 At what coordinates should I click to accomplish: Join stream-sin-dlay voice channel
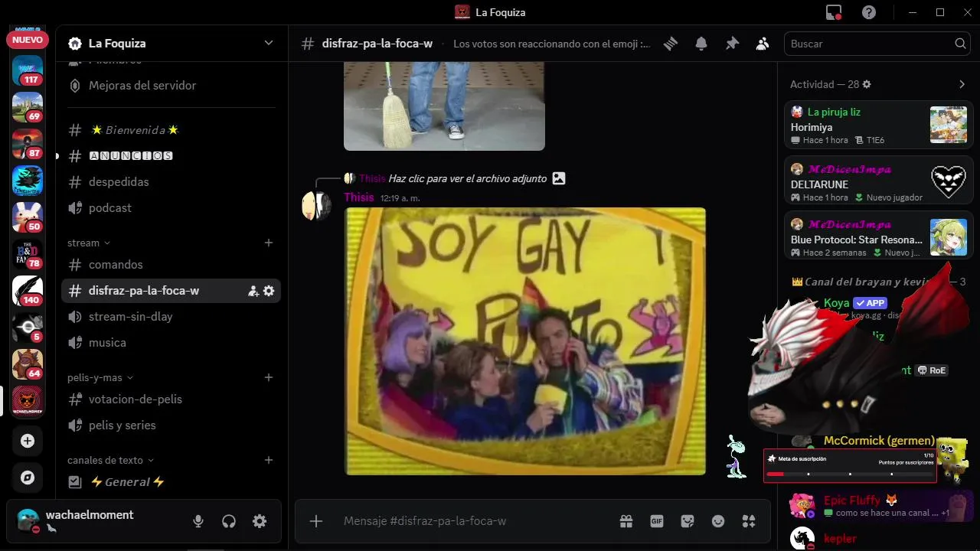click(x=171, y=317)
